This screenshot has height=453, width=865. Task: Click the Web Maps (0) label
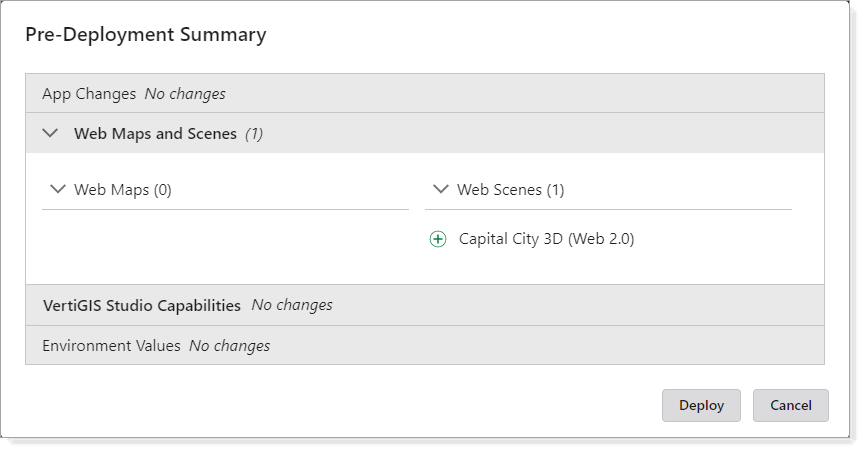[123, 189]
